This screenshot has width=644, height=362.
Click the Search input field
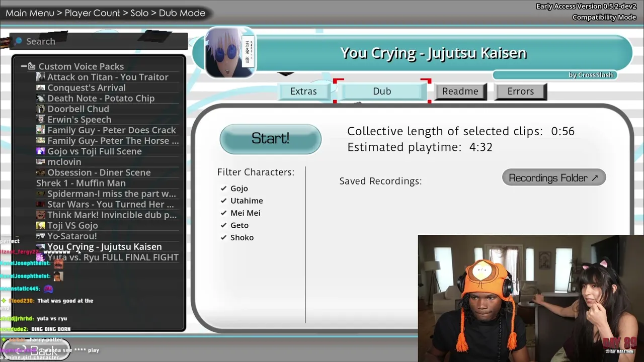pos(100,41)
